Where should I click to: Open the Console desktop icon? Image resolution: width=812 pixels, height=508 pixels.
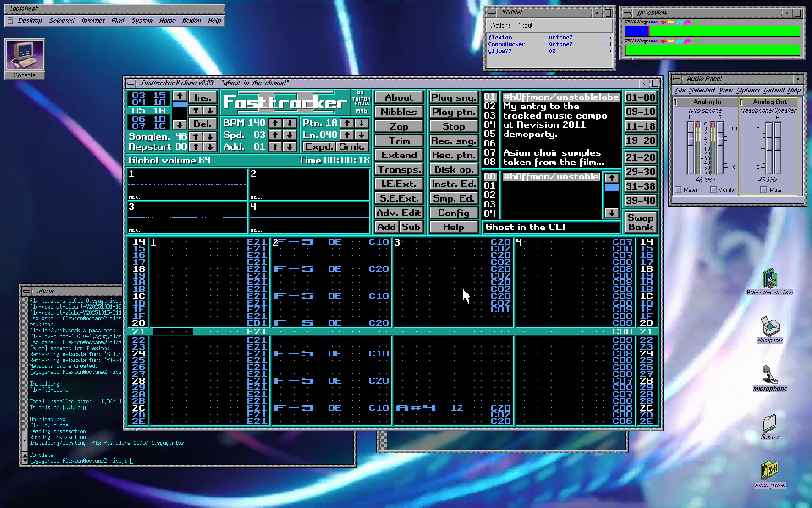pos(25,59)
